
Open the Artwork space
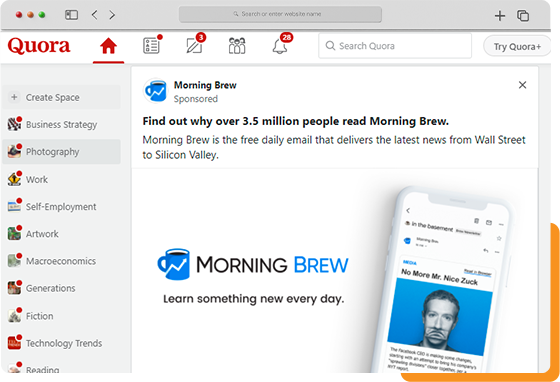tap(61, 234)
